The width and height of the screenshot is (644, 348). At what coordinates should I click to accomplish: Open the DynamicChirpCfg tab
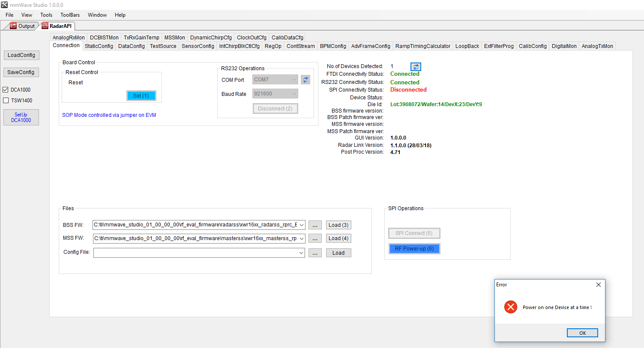[x=211, y=38]
